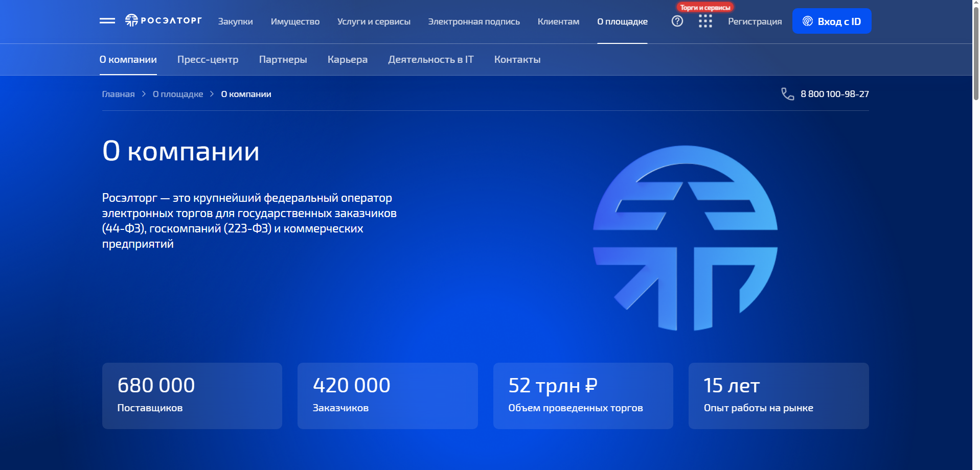The width and height of the screenshot is (980, 470).
Task: Open the Торги и сервисы grid icon
Action: tap(705, 21)
